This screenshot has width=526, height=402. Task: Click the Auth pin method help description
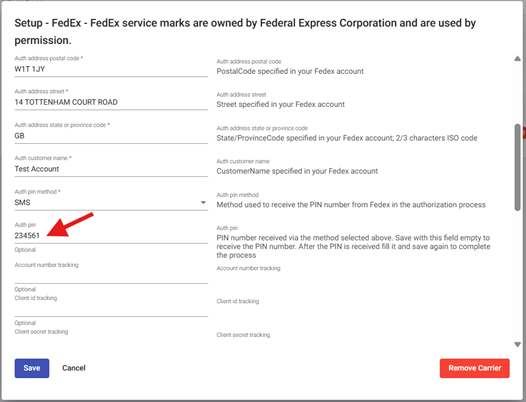351,205
